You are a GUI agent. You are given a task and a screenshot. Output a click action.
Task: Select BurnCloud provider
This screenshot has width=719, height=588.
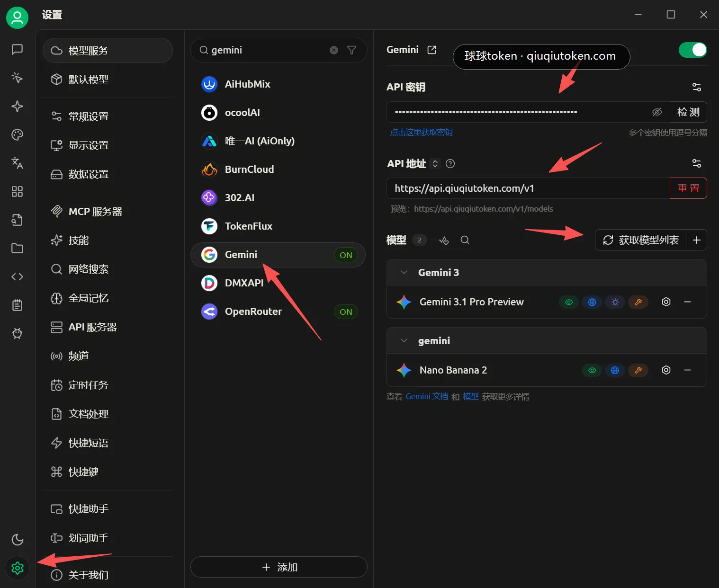[x=278, y=169]
